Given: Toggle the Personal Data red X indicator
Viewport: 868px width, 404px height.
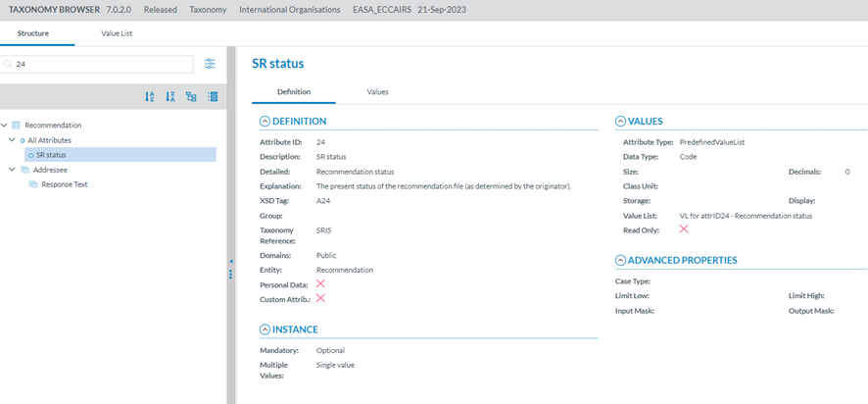Looking at the screenshot, I should tap(320, 283).
